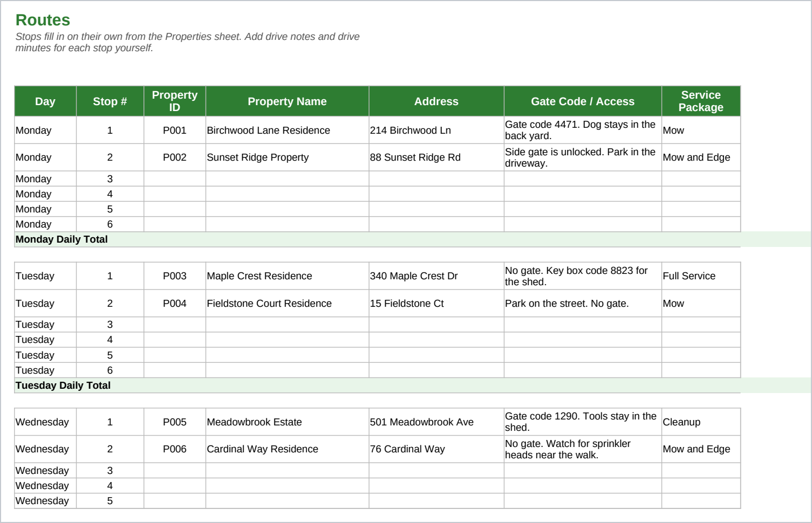Select the 76 Cardinal Way address
The width and height of the screenshot is (812, 523).
[436, 449]
